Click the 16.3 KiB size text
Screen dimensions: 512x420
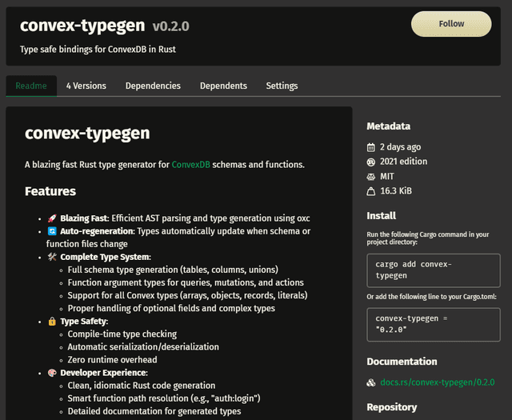[x=396, y=191]
